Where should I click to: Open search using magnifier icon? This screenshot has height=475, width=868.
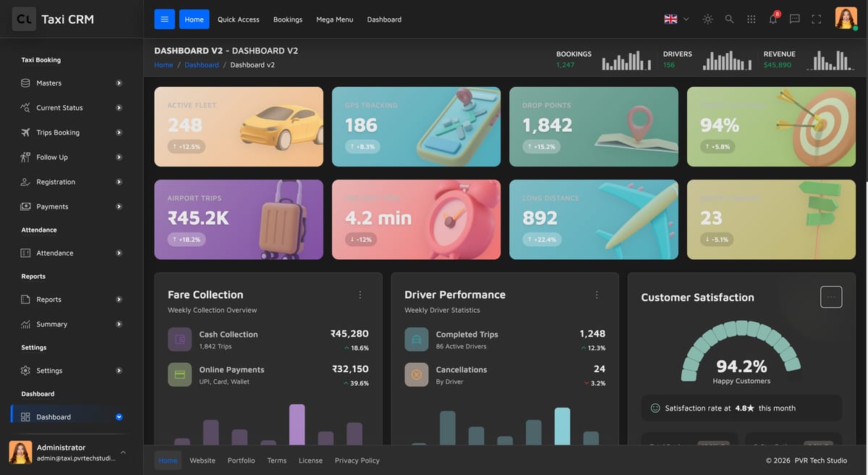tap(729, 20)
